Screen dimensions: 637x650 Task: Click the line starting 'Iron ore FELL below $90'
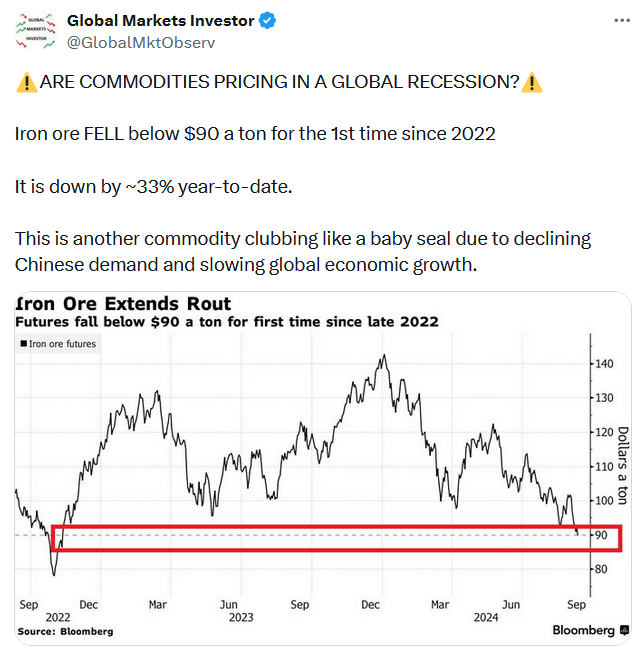255,134
